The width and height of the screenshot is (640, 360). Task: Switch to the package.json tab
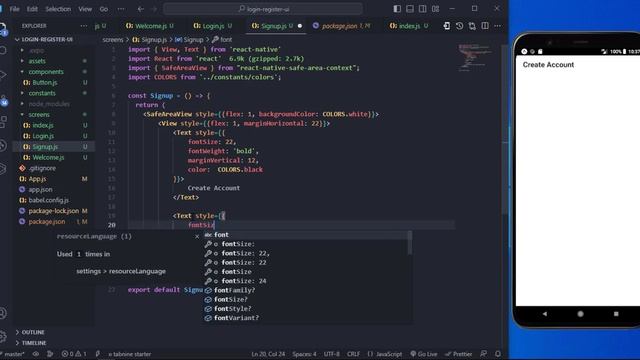[341, 26]
